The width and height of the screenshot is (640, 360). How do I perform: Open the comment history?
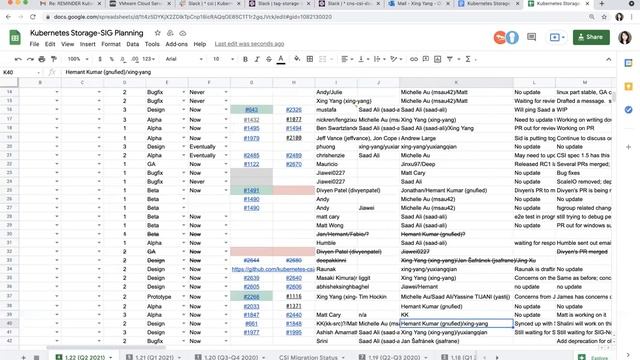[531, 37]
